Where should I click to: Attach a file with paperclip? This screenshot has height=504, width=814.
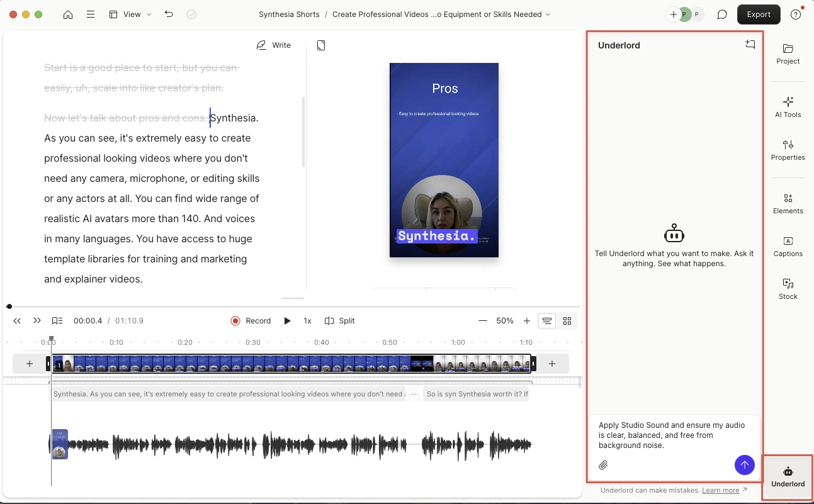(x=603, y=466)
